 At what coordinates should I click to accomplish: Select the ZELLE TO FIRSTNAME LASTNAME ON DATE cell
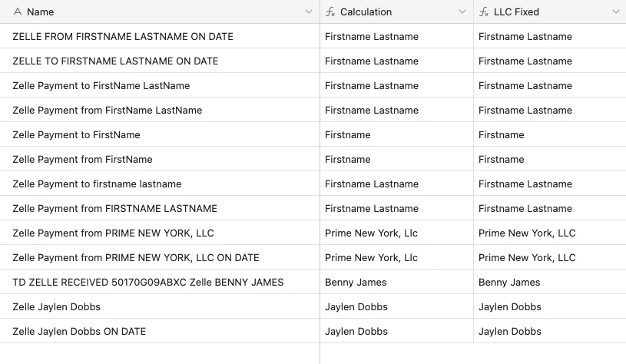pos(160,61)
